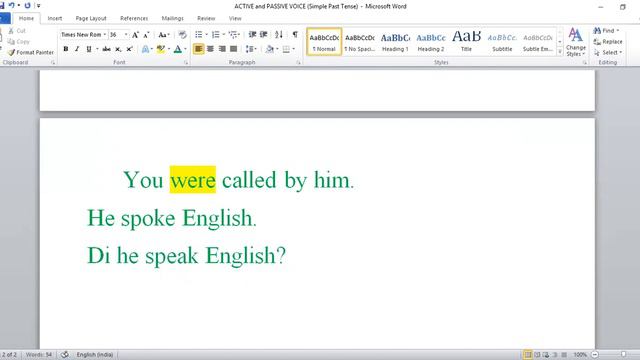Viewport: 640px width, 360px height.
Task: Open Highlight Color dropdown arrow
Action: click(x=169, y=49)
